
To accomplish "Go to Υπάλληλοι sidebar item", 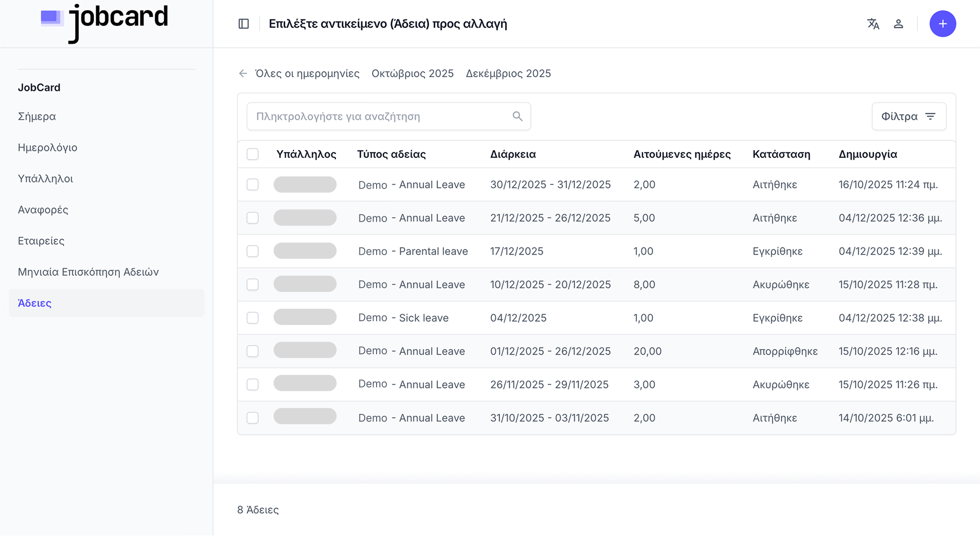I will point(45,179).
